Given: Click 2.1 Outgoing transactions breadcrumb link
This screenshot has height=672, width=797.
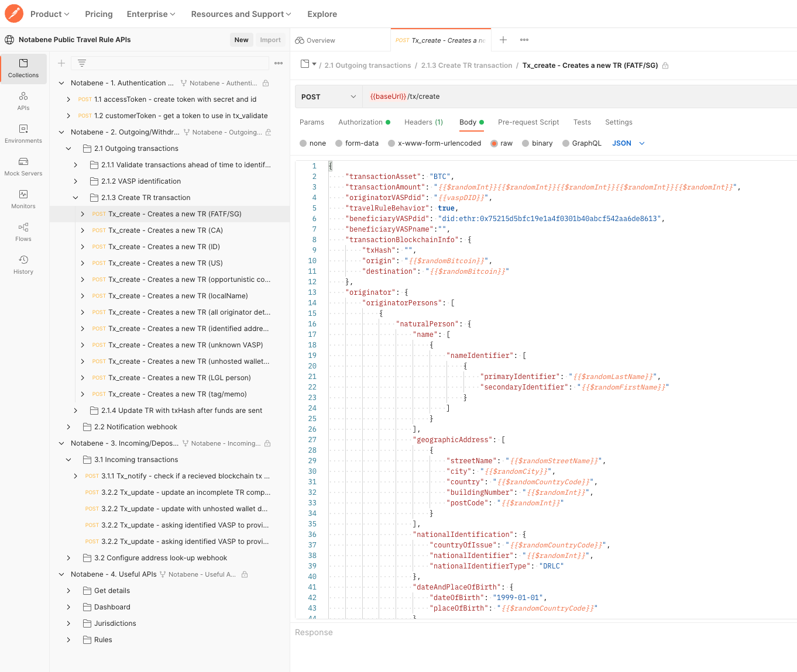Looking at the screenshot, I should click(x=367, y=66).
